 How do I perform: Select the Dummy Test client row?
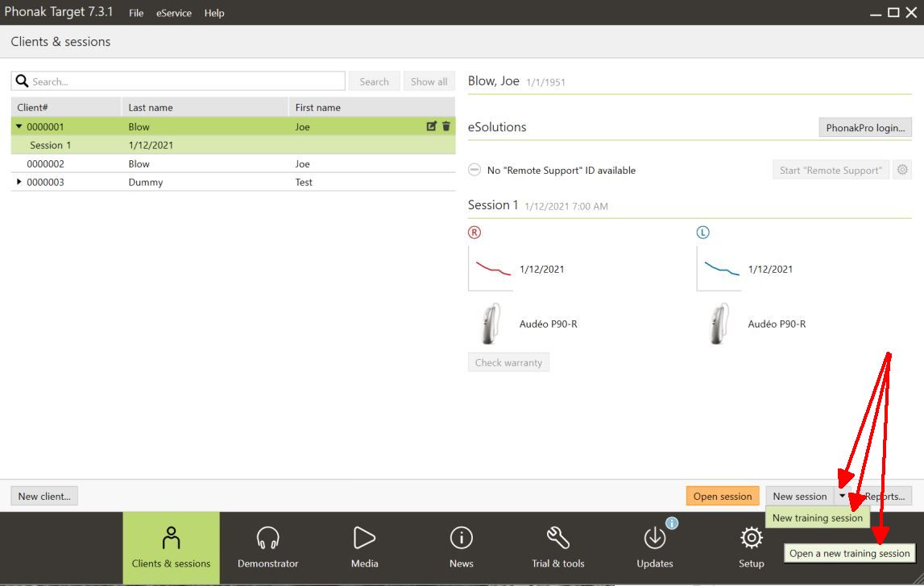coord(233,182)
